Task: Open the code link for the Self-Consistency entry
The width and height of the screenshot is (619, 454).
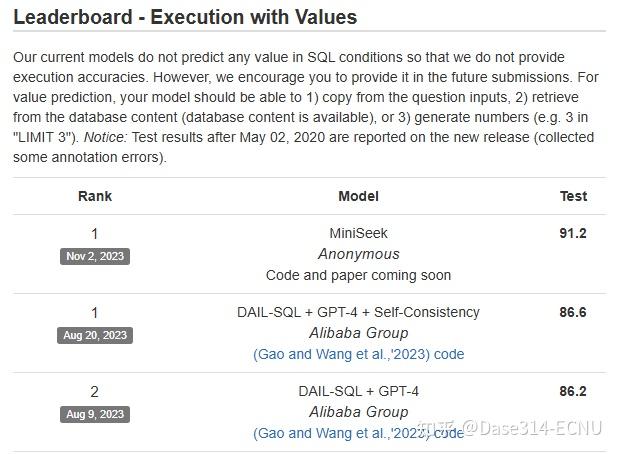Action: tap(448, 354)
